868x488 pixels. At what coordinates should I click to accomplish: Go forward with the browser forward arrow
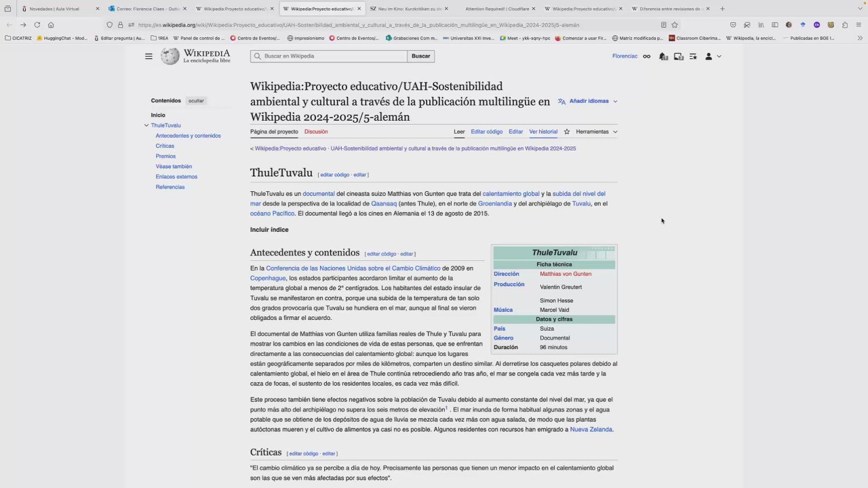[23, 25]
